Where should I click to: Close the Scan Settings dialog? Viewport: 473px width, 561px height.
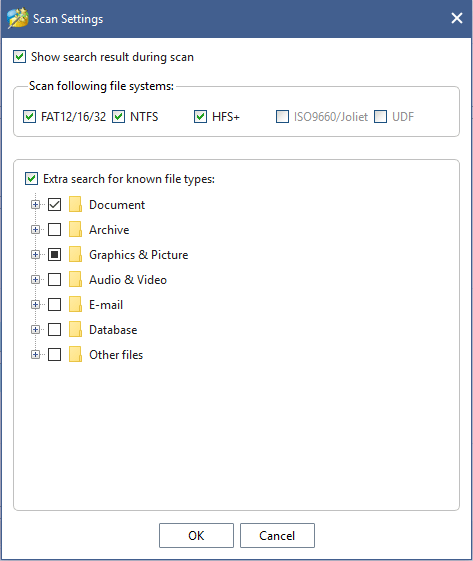tap(457, 18)
